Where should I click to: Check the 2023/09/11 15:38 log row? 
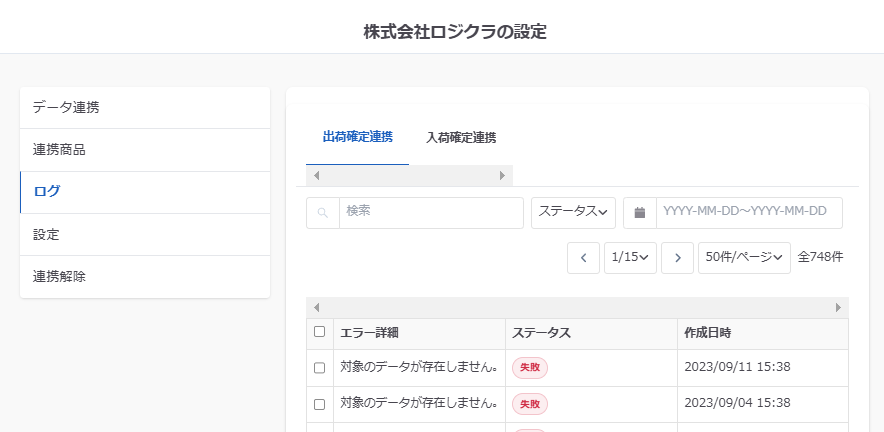[320, 368]
